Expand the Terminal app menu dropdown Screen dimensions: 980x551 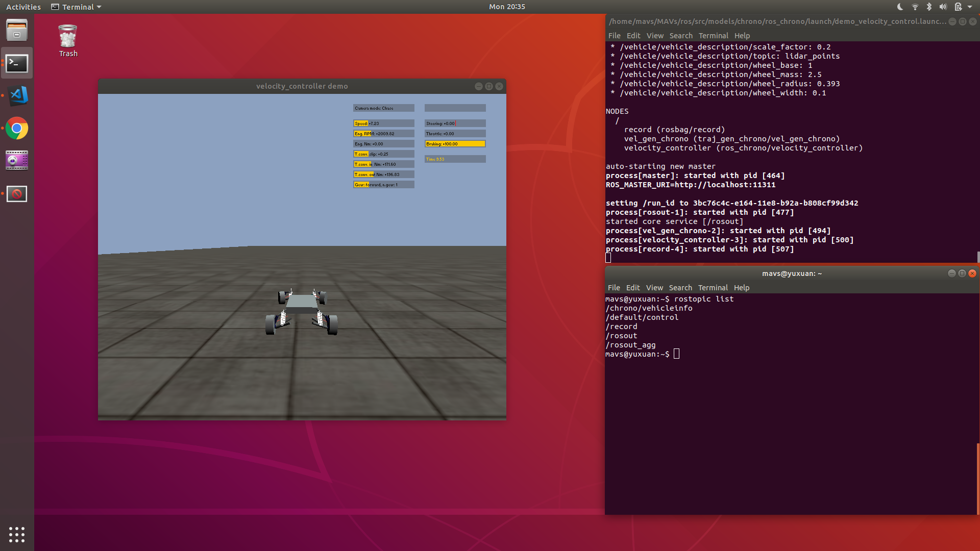pos(77,7)
